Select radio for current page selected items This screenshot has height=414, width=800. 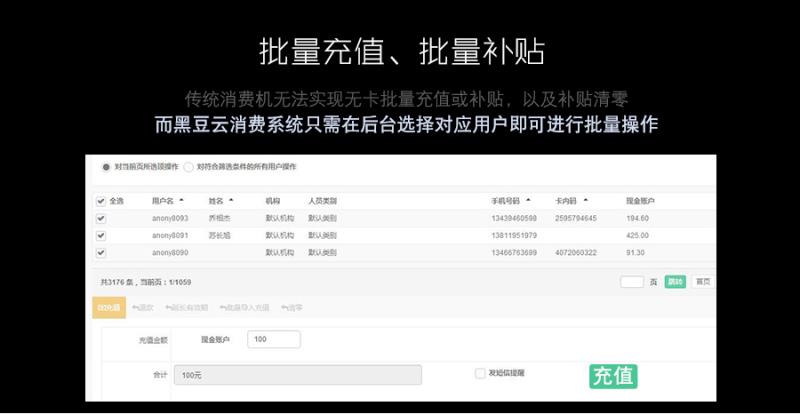107,167
